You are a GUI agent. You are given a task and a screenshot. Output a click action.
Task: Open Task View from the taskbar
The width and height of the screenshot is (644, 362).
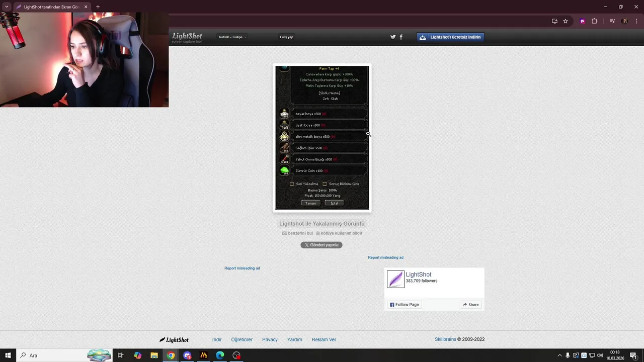pyautogui.click(x=121, y=355)
